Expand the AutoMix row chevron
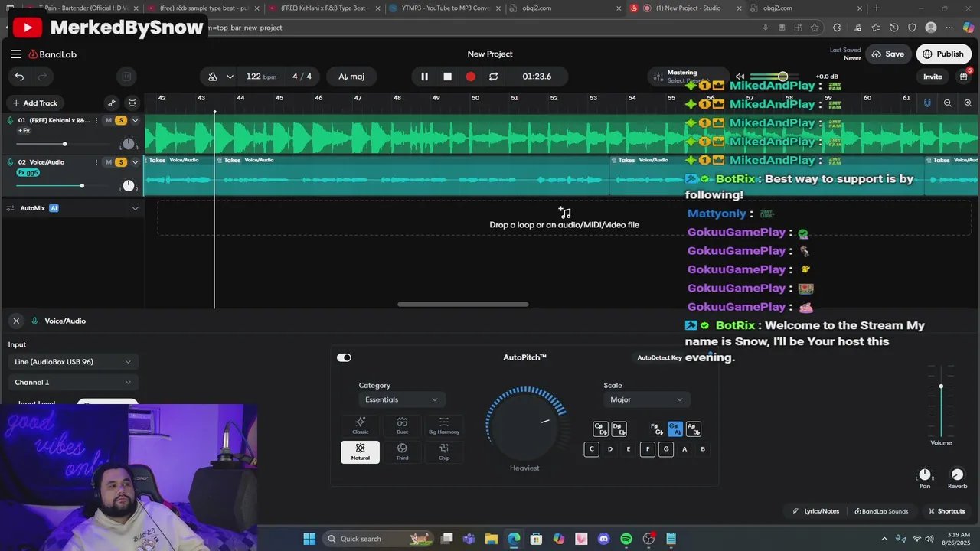The image size is (980, 551). coord(135,208)
